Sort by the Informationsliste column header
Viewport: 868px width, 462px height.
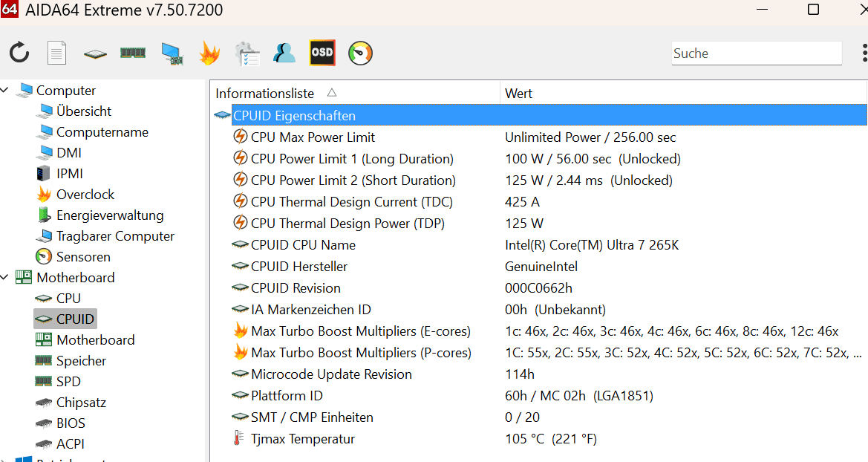point(265,94)
